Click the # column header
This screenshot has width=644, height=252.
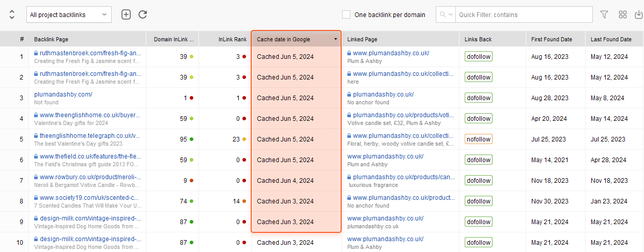click(22, 39)
